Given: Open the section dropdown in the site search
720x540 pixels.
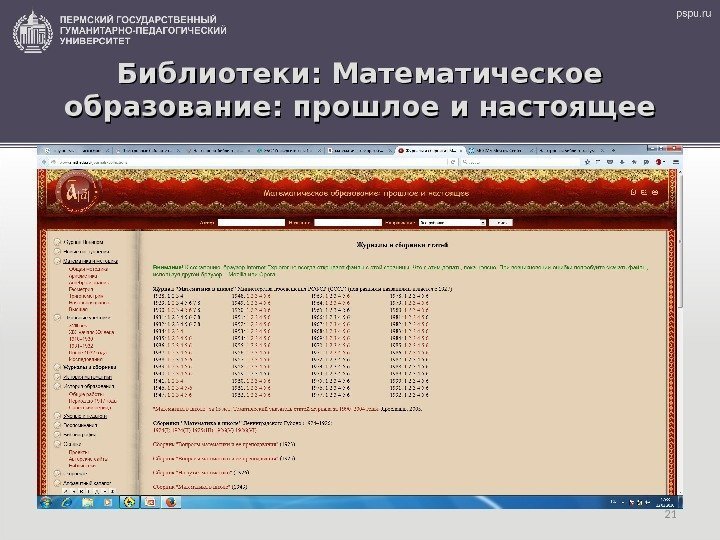Looking at the screenshot, I should tap(452, 223).
